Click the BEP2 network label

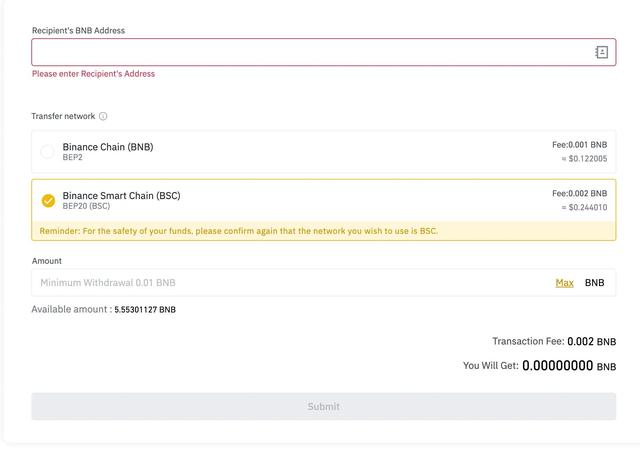pos(72,158)
